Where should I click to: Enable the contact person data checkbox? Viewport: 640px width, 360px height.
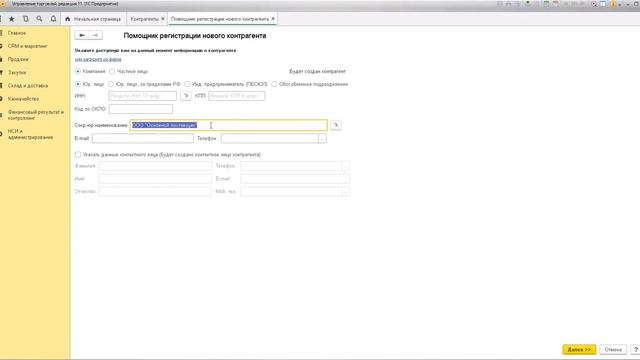[78, 155]
